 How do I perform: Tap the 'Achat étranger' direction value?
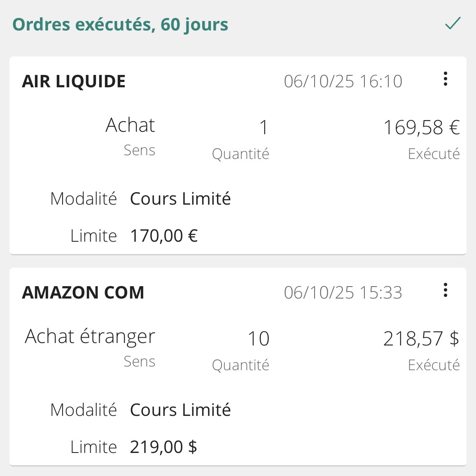click(x=90, y=336)
